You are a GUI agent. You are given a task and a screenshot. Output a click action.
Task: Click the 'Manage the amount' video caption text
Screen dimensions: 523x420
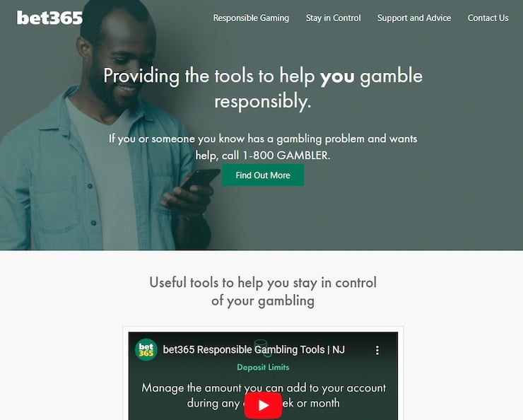tap(264, 395)
